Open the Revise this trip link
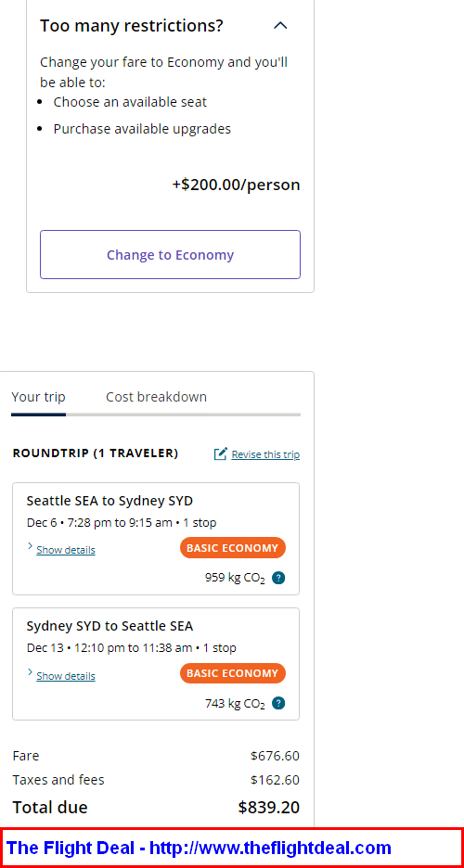This screenshot has height=868, width=464. (265, 454)
